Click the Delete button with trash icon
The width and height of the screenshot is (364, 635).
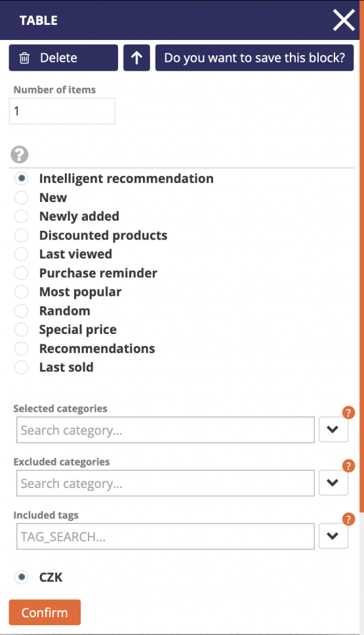(x=63, y=58)
